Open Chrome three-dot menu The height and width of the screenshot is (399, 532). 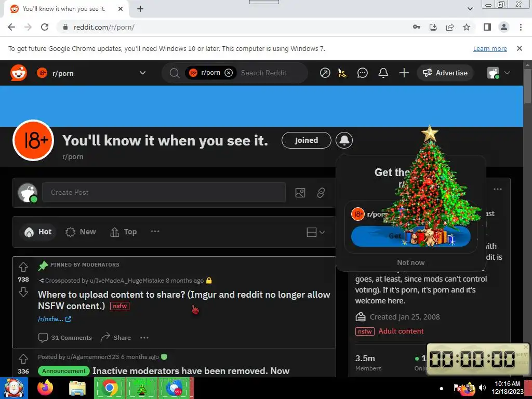[521, 27]
